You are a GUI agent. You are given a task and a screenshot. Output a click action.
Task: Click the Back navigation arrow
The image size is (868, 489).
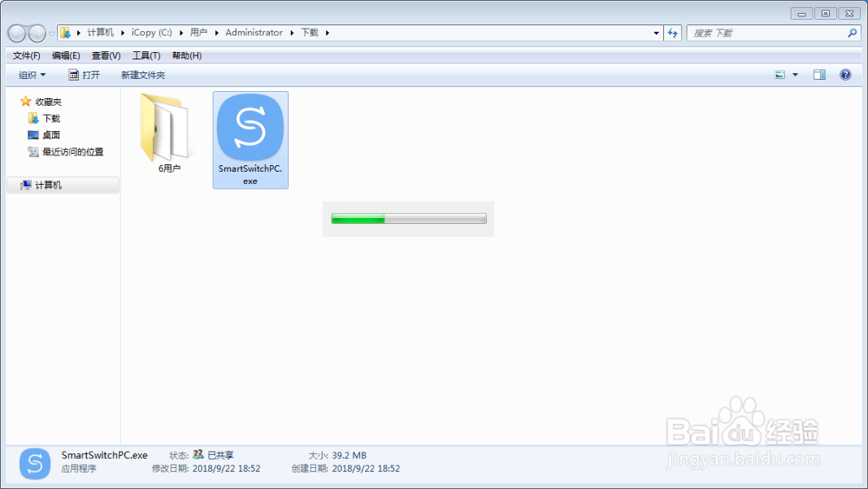17,33
